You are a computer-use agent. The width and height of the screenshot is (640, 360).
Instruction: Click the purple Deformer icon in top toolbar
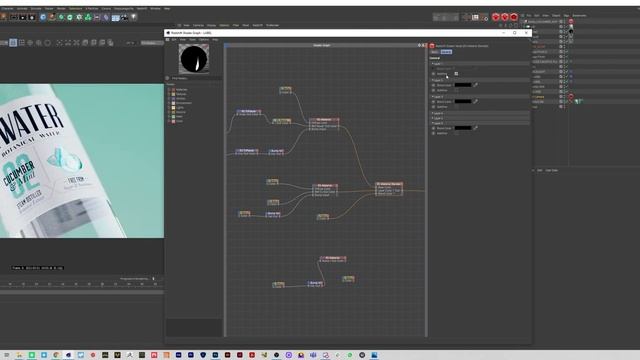pos(106,17)
